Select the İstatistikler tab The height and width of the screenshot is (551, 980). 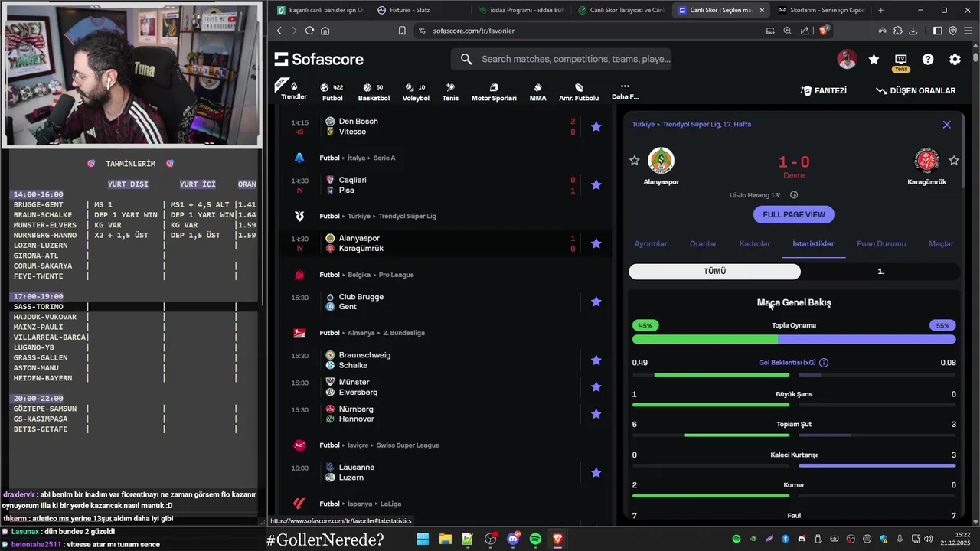pyautogui.click(x=813, y=243)
